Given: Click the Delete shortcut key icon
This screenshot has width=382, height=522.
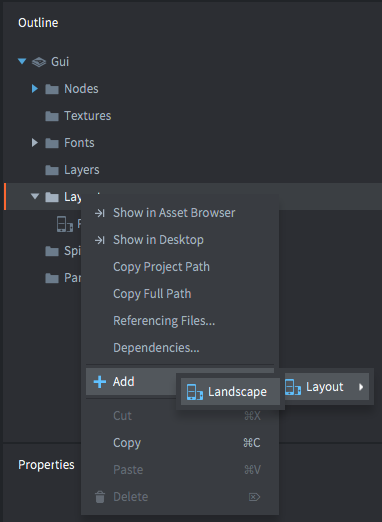Looking at the screenshot, I should tap(254, 497).
